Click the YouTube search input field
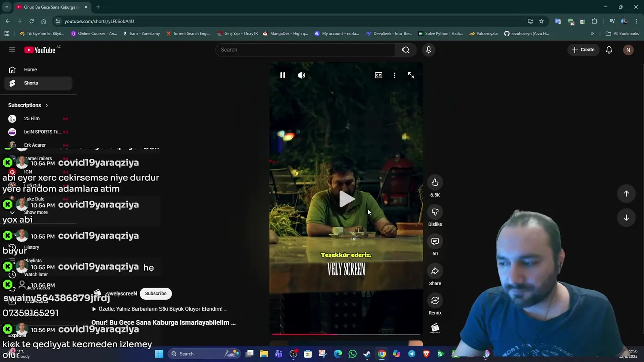 306,50
